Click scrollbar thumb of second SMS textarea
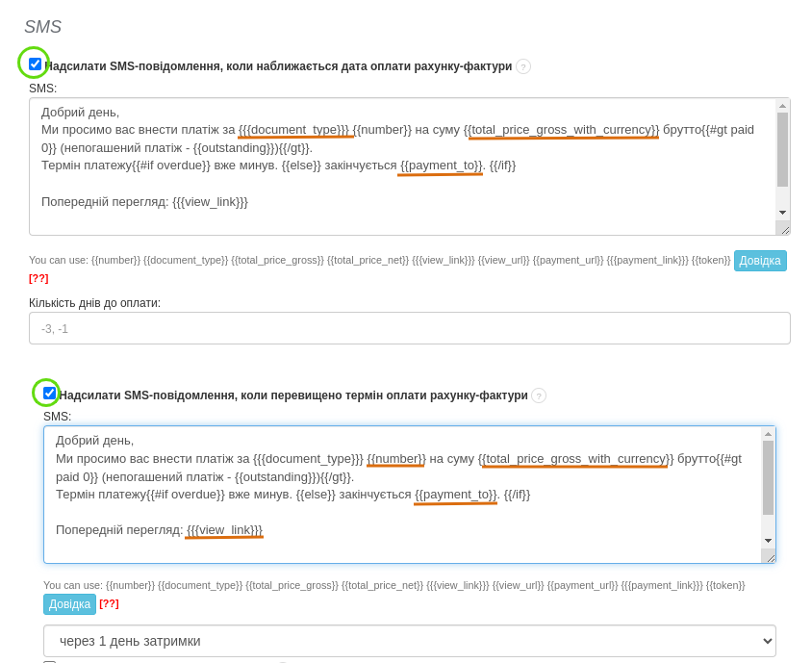This screenshot has width=812, height=663. (768, 477)
